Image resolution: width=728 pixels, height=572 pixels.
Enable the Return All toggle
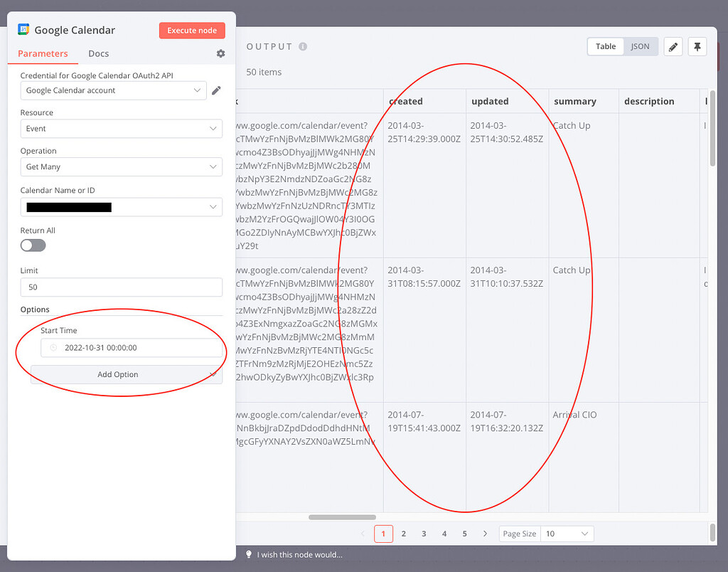click(33, 244)
